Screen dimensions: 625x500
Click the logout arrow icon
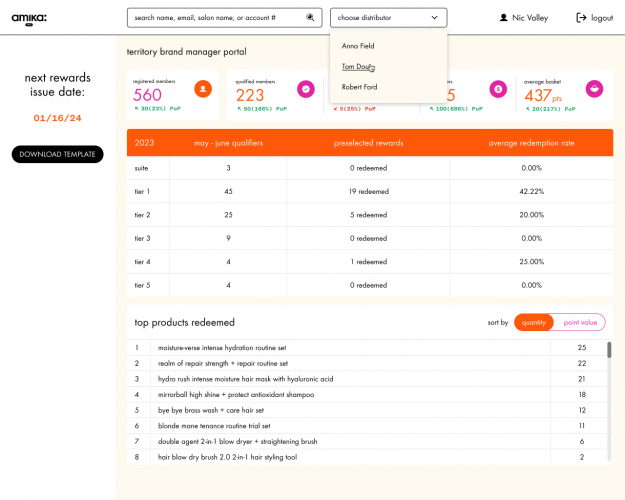pos(581,18)
